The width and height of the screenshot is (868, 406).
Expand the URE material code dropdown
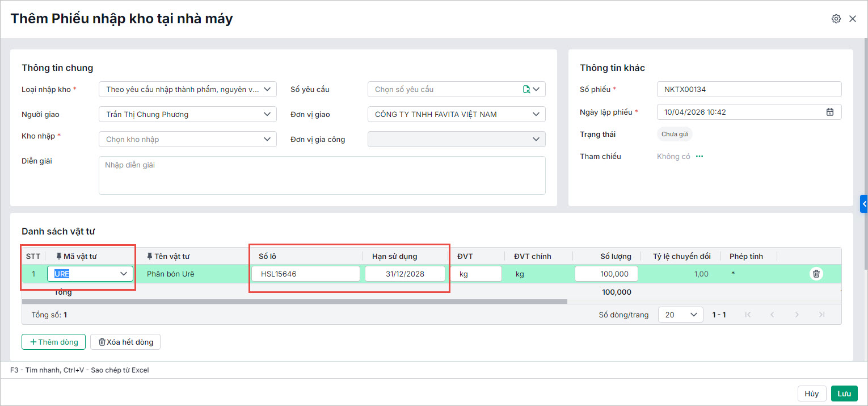tap(124, 274)
